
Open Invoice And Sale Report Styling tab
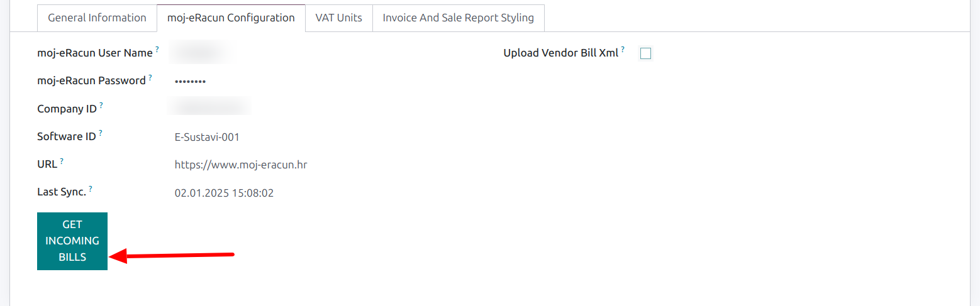tap(458, 18)
